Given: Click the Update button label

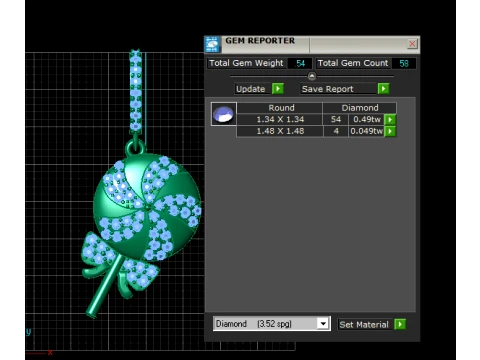Looking at the screenshot, I should pyautogui.click(x=251, y=89).
